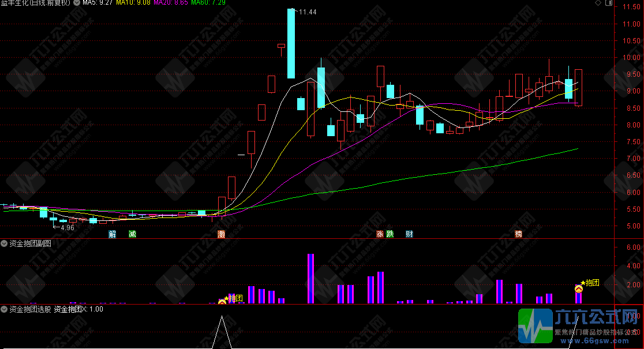Expand the 资金抱团选股 indicator menu arrow
This screenshot has height=349, width=644.
[x=4, y=309]
